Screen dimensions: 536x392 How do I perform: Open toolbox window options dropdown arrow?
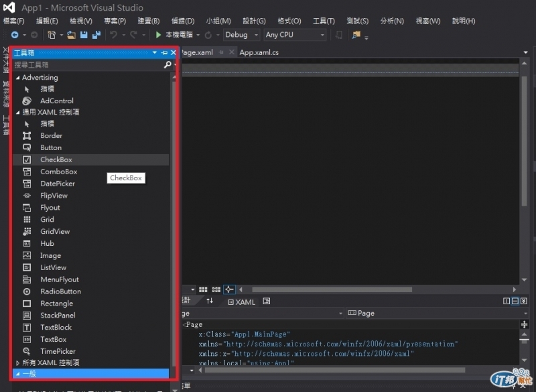(155, 53)
